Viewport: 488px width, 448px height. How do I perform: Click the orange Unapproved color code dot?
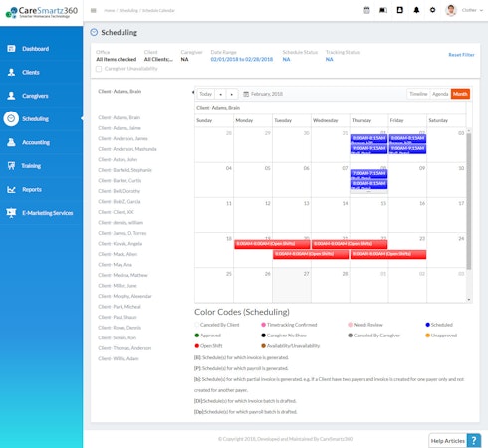(427, 336)
